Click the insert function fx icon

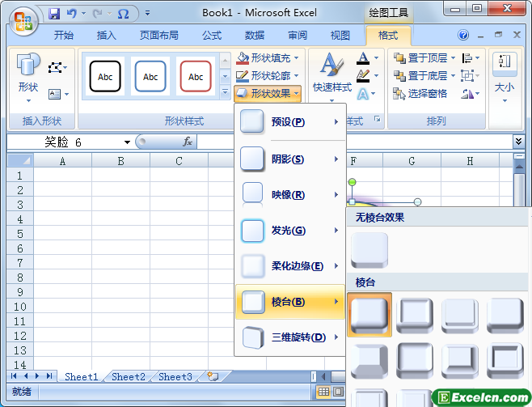click(188, 142)
